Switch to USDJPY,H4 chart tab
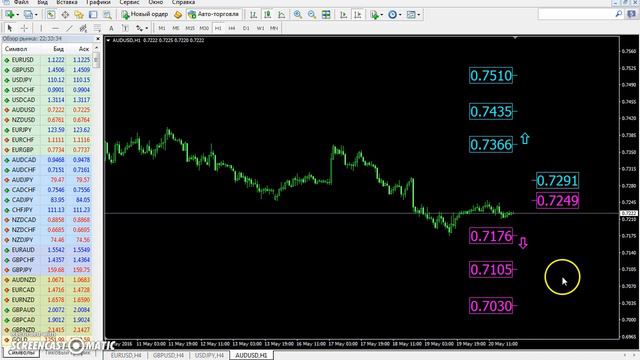 209,356
